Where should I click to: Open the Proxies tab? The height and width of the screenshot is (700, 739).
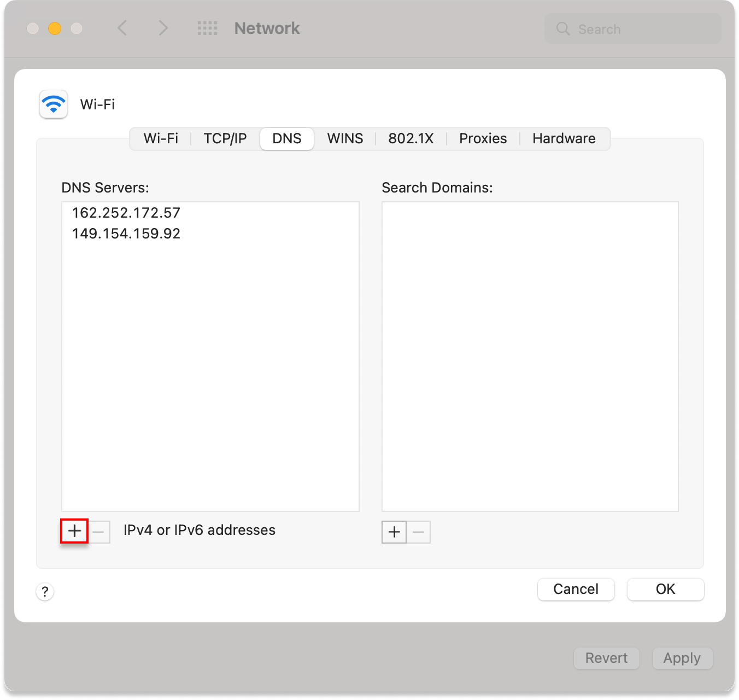click(x=483, y=139)
